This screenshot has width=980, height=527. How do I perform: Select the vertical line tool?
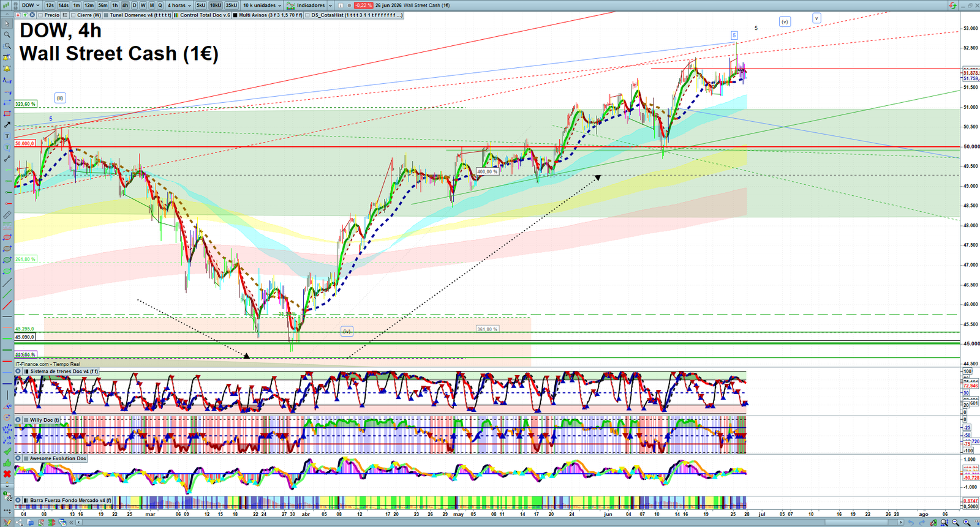click(x=7, y=394)
